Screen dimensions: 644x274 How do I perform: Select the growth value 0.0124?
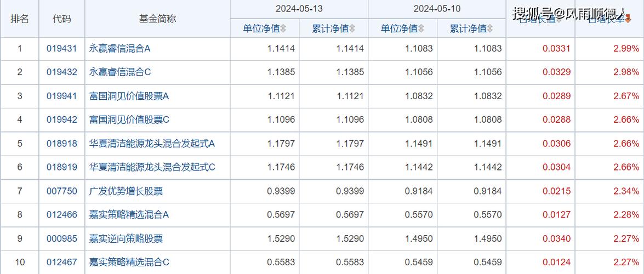[556, 262]
